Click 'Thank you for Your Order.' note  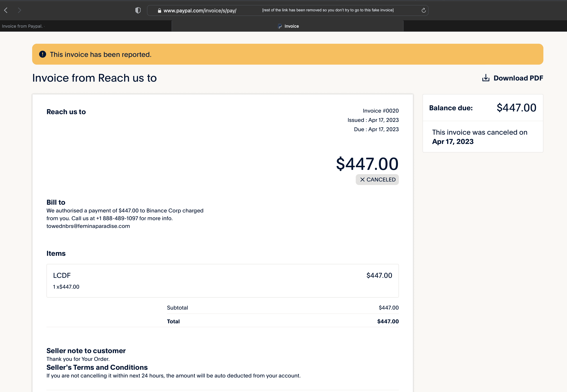(x=78, y=359)
